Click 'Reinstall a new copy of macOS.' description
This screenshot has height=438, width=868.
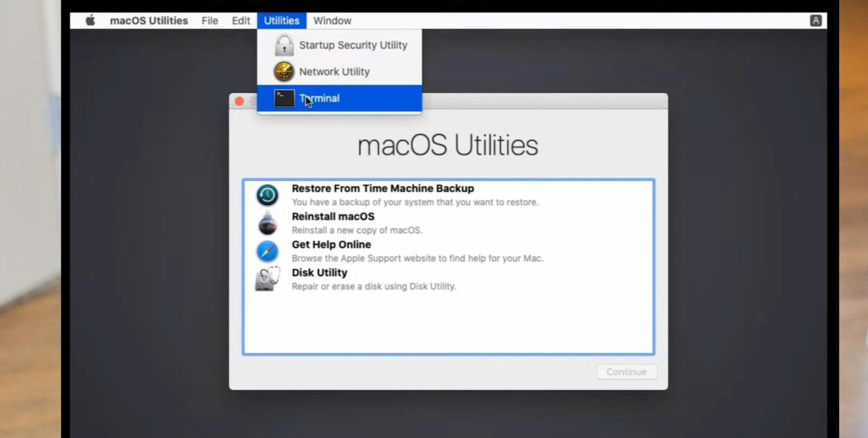click(x=357, y=230)
